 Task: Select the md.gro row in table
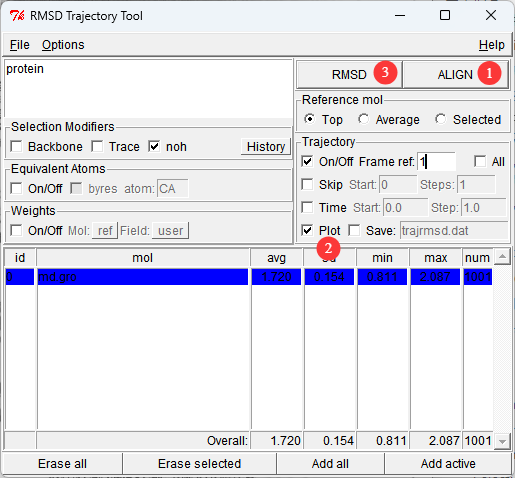249,277
